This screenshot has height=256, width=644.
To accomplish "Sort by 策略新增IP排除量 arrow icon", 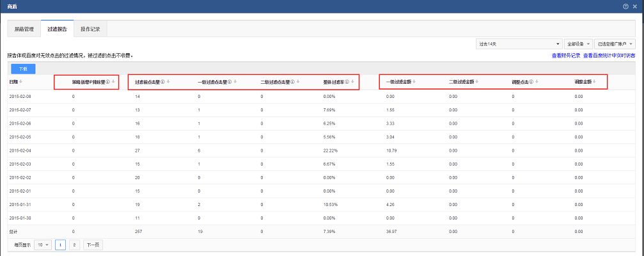I will click(113, 82).
